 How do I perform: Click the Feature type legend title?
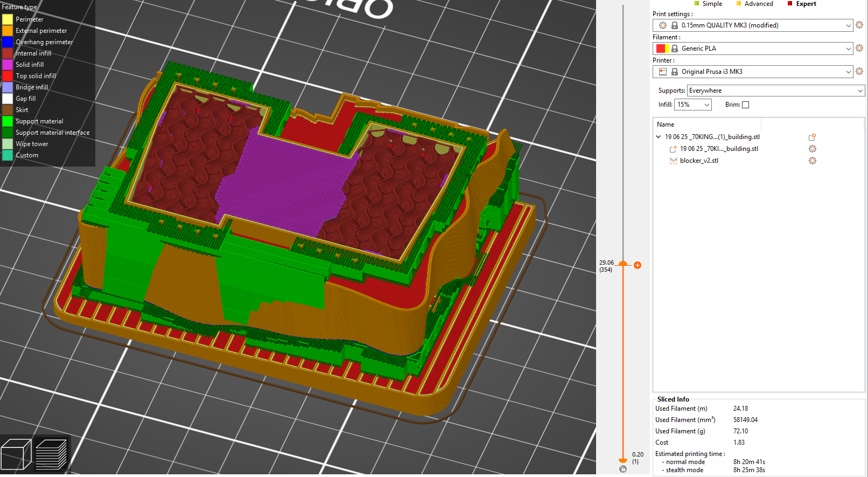point(19,7)
